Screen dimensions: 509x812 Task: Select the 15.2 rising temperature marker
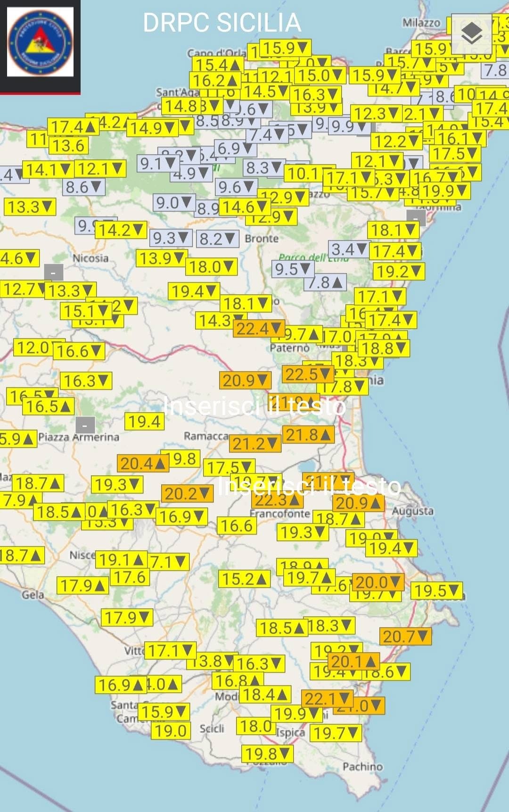[x=244, y=579]
